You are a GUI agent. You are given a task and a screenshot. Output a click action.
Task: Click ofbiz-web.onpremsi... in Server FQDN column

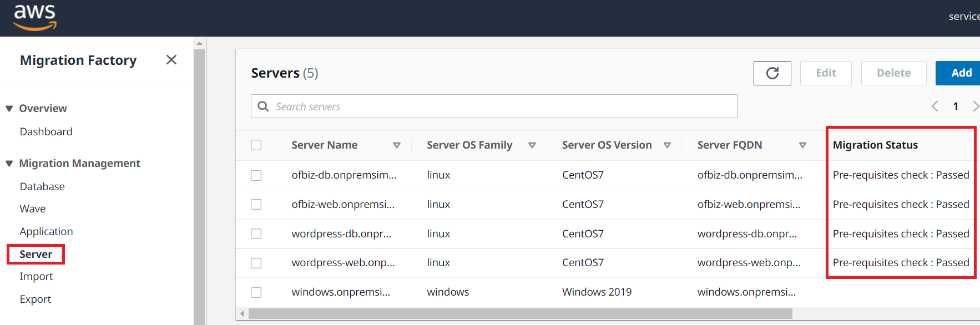click(x=749, y=205)
